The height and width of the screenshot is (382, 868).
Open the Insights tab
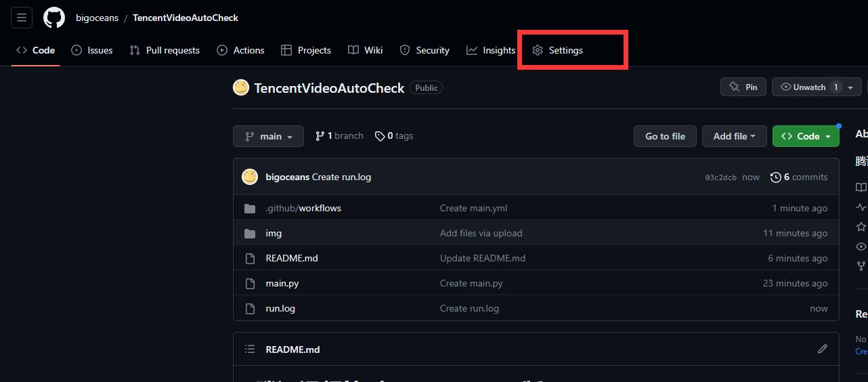tap(491, 50)
